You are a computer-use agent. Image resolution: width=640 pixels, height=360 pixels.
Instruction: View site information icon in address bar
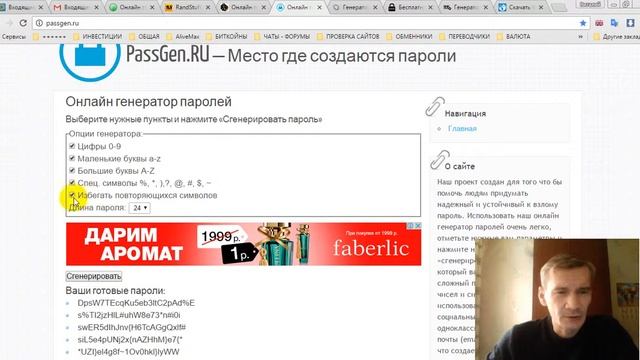tap(39, 23)
